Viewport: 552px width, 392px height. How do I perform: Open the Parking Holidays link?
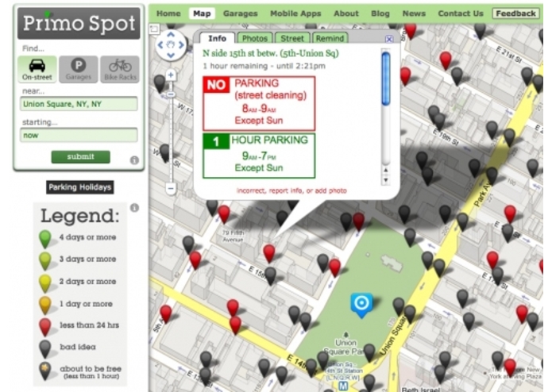coord(80,187)
